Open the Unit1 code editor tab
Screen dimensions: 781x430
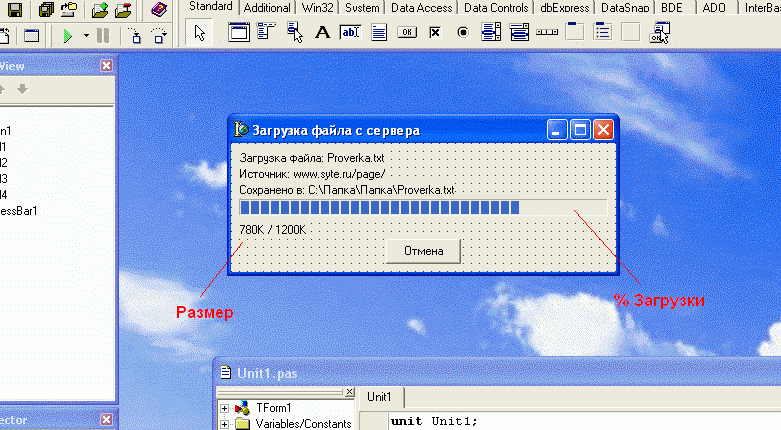pyautogui.click(x=380, y=397)
